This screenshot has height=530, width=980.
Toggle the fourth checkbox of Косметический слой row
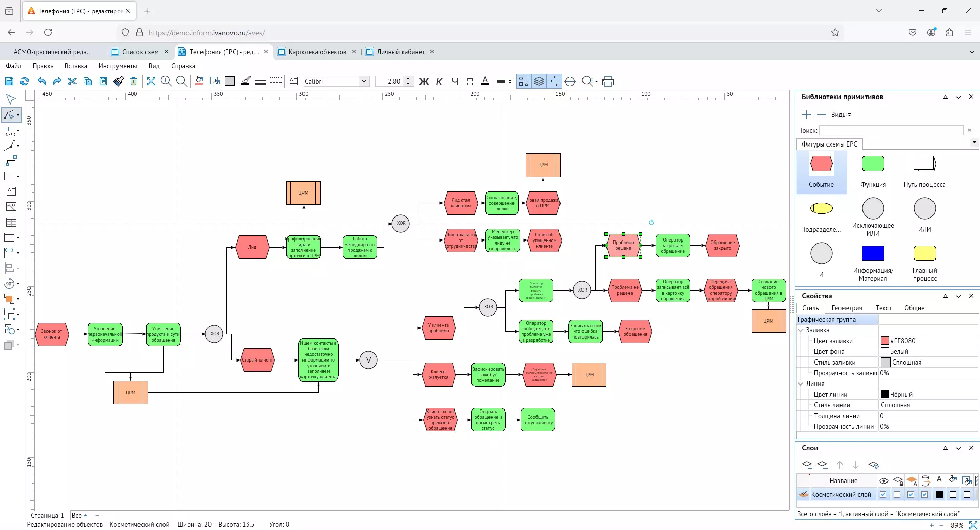[924, 494]
